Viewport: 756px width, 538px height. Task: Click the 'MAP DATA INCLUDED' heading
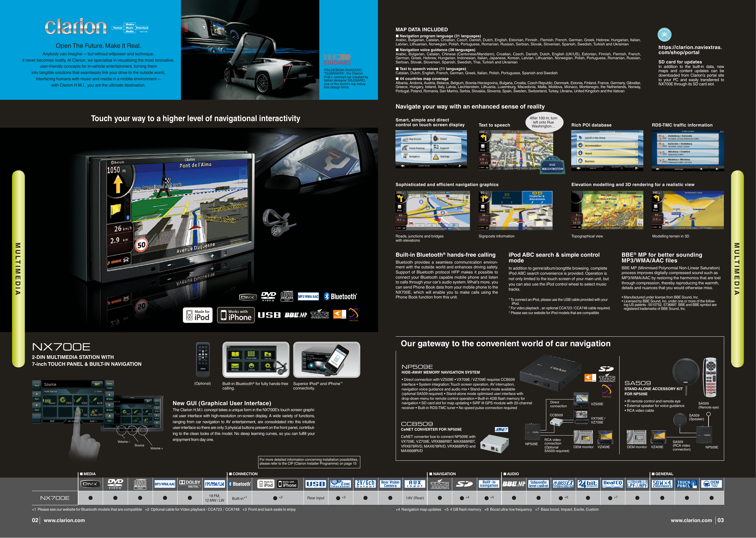[422, 29]
